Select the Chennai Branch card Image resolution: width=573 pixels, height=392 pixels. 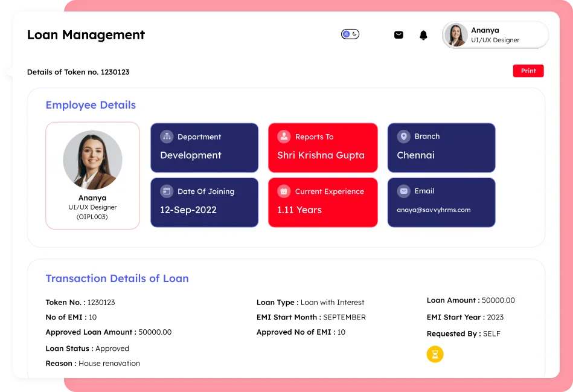(441, 147)
